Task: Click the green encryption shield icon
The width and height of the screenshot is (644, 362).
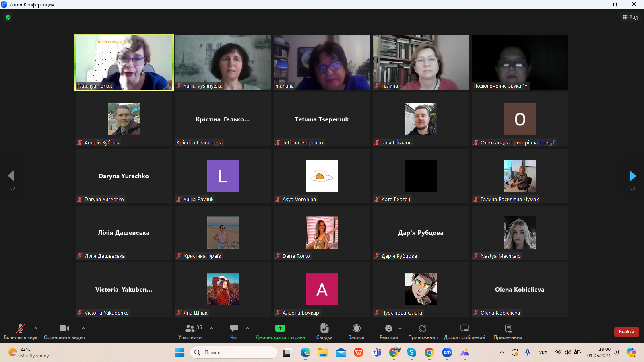Action: [8, 17]
